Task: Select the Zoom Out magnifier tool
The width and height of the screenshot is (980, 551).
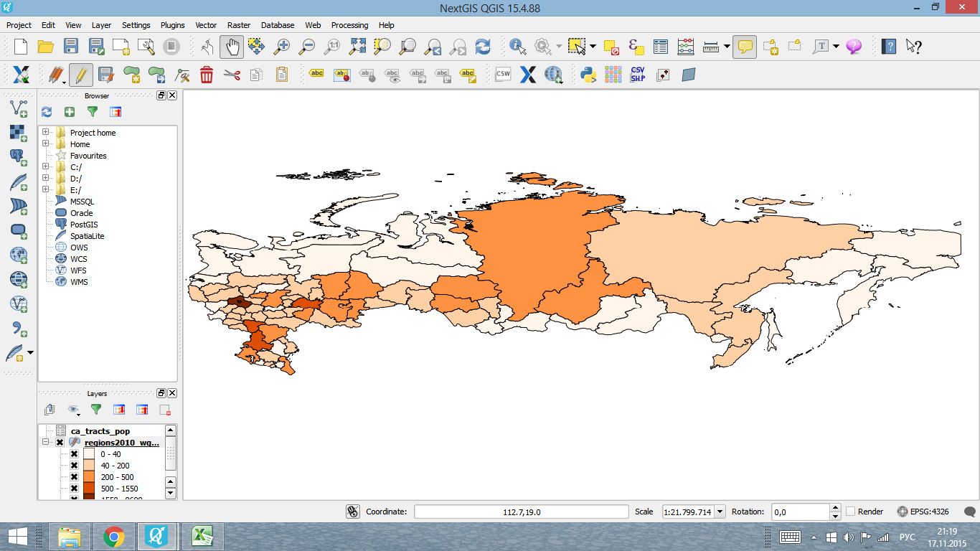Action: coord(307,47)
